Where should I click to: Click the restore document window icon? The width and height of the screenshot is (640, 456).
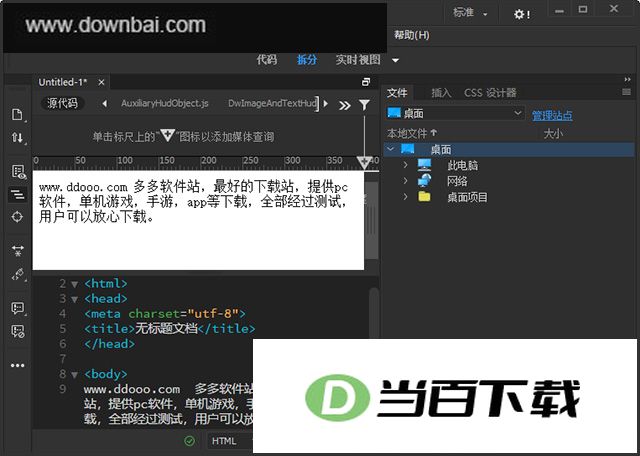tap(366, 82)
